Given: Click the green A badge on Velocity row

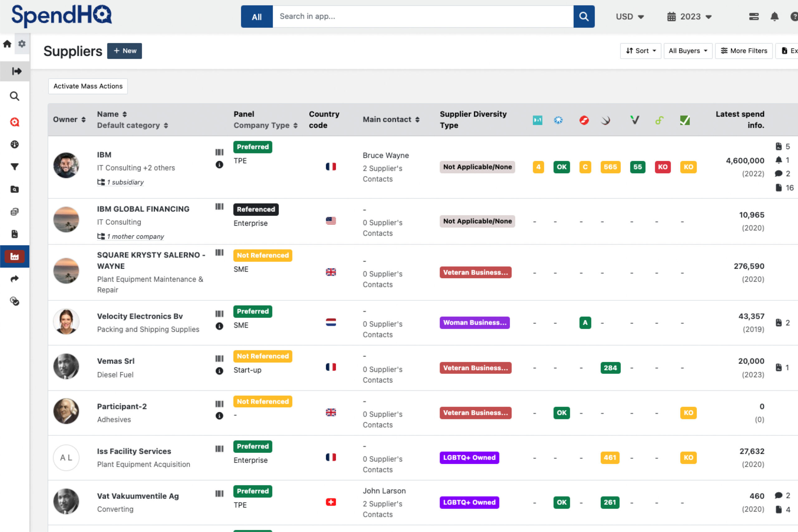Looking at the screenshot, I should point(585,323).
